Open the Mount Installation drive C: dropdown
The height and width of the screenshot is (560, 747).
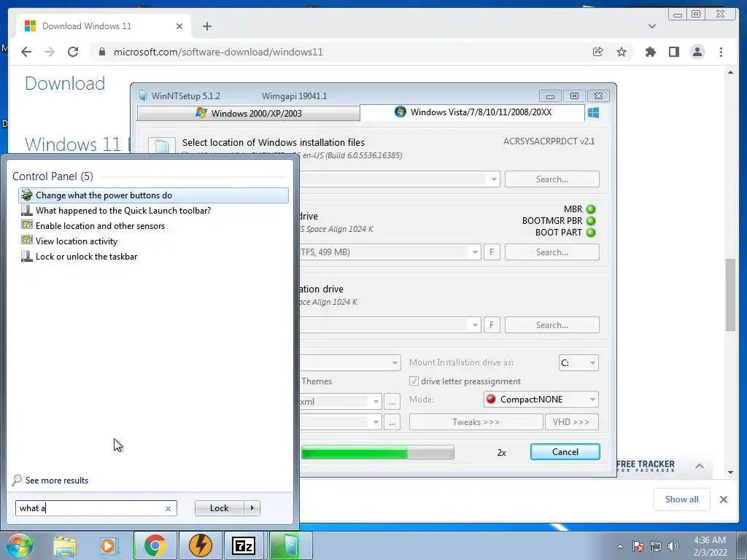click(x=578, y=362)
